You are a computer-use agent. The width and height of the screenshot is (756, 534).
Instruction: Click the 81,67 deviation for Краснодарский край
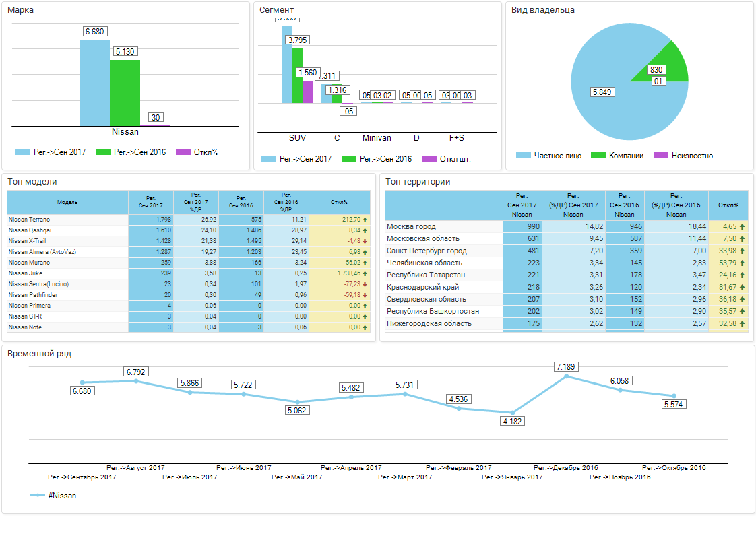click(x=728, y=288)
